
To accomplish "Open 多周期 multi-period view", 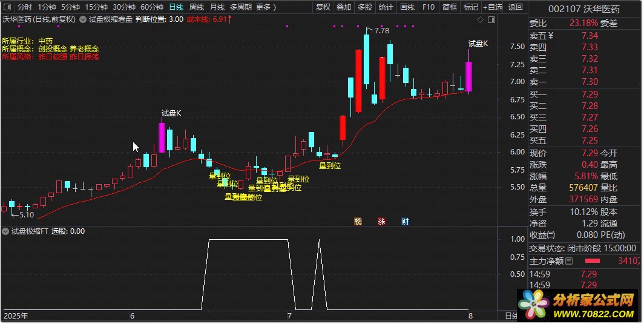I will point(241,7).
